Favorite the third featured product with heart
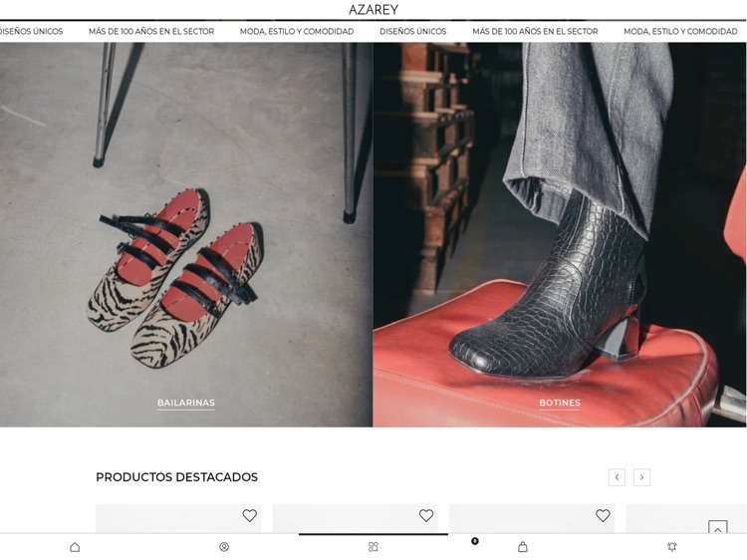Screen dimensions: 747x560 (x=603, y=515)
